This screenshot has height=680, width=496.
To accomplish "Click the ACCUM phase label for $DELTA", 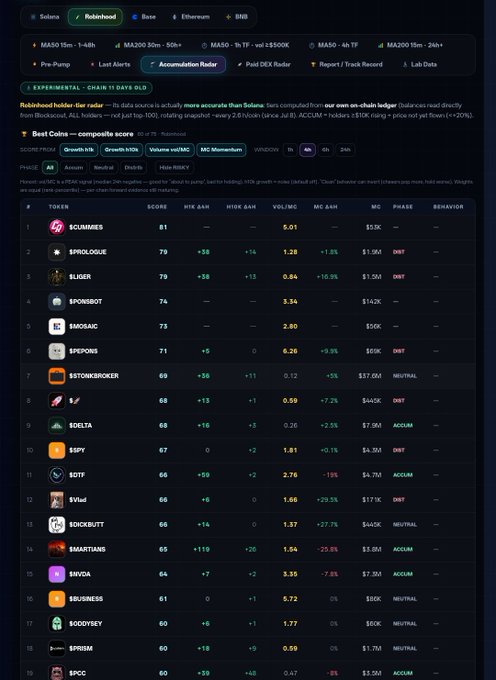I will pos(403,425).
